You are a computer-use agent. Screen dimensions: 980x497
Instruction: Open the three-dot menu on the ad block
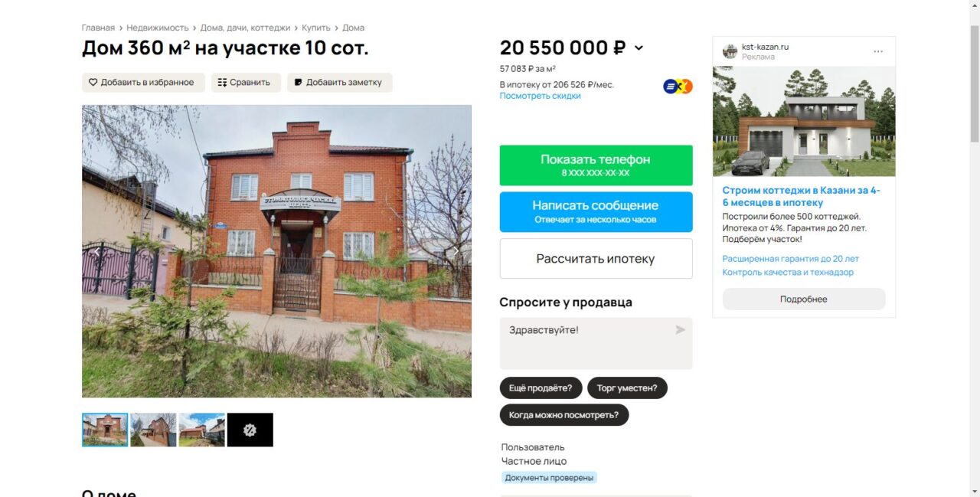click(878, 51)
